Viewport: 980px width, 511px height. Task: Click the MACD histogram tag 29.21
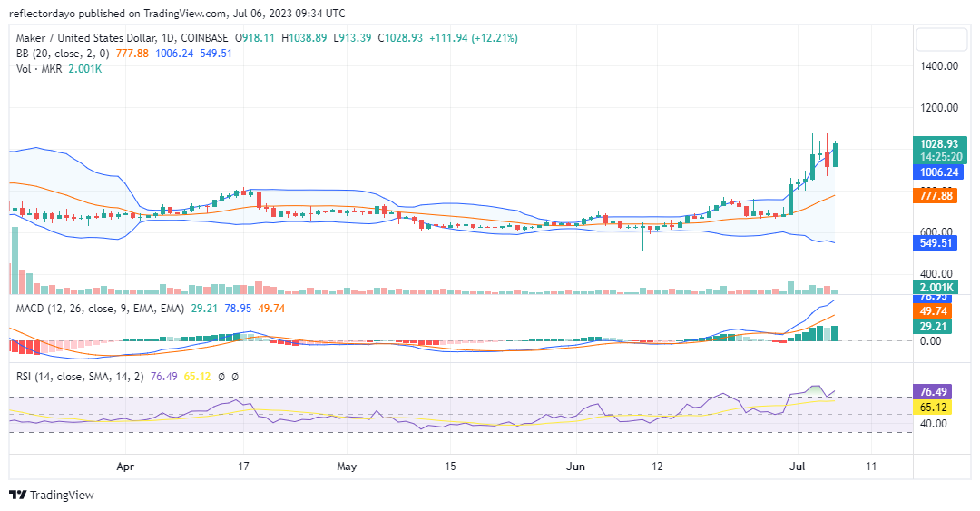coord(933,327)
